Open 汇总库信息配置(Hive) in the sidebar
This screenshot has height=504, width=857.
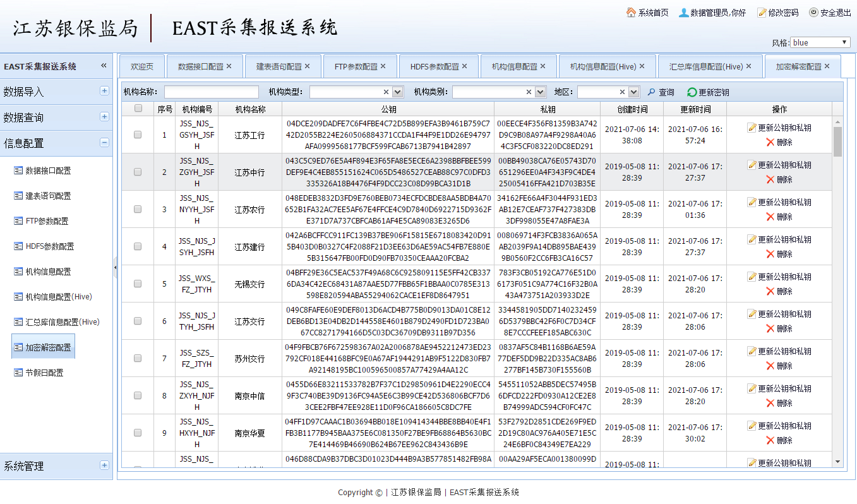pos(63,322)
